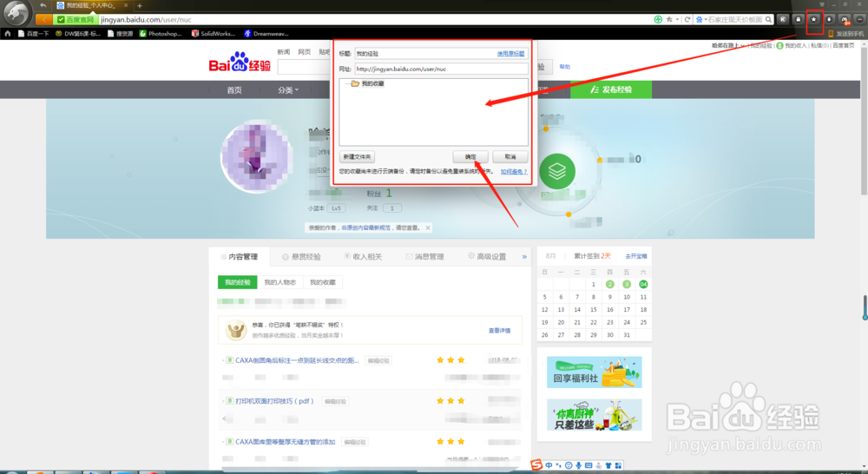Click the download arrow toolbar icon
Screen dimensions: 868x474
click(829, 19)
